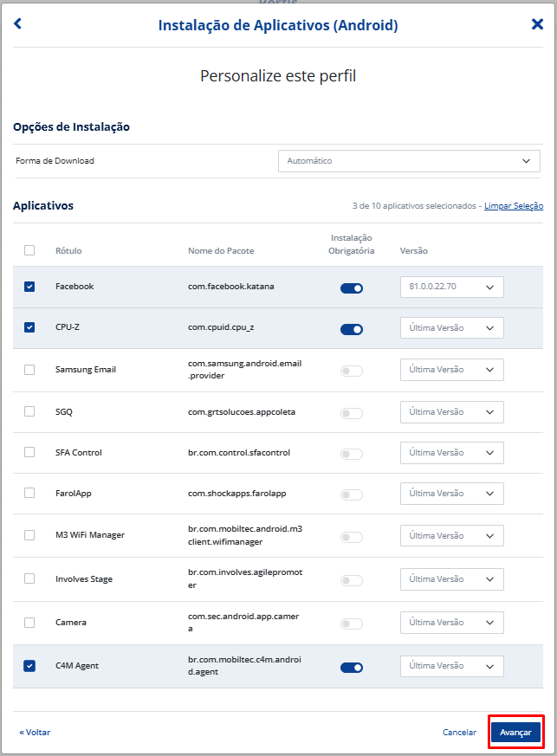Toggle mandatory install for M3 WiFi Manager
The image size is (557, 756).
tap(352, 537)
